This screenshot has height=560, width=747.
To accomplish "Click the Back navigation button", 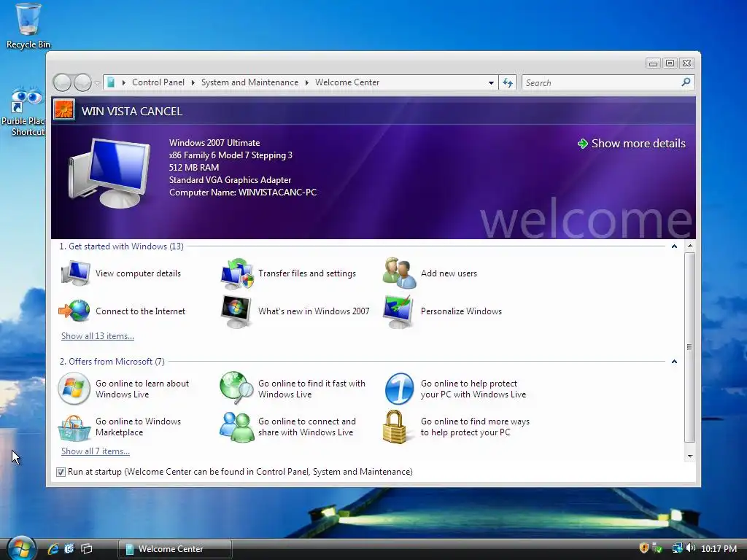I will pyautogui.click(x=62, y=83).
